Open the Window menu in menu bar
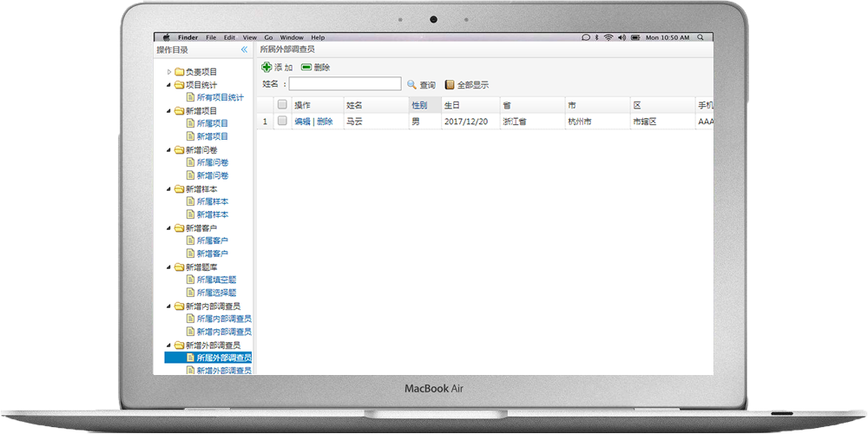868x434 pixels. [x=292, y=37]
